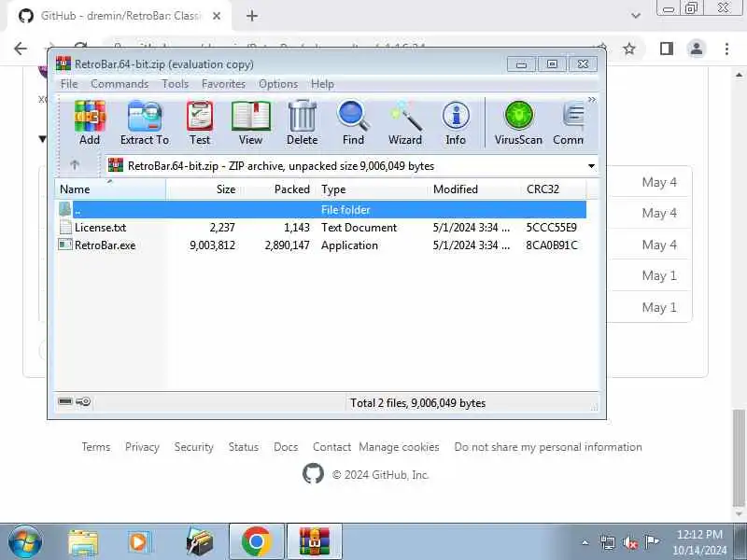Click Chrome's back arrow
This screenshot has width=747, height=560.
tap(21, 49)
